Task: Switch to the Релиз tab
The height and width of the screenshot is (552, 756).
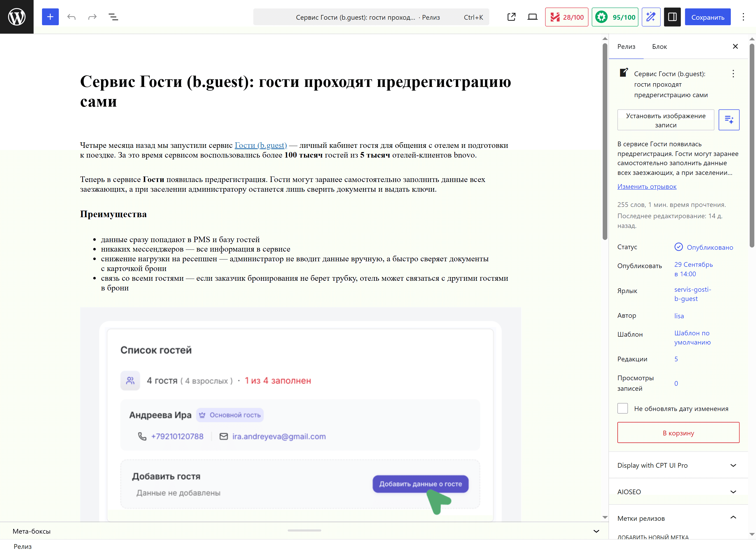Action: (626, 47)
